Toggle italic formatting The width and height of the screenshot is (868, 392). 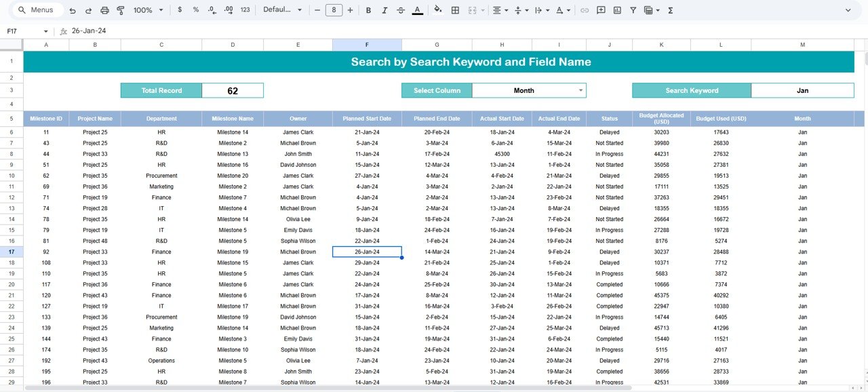384,10
